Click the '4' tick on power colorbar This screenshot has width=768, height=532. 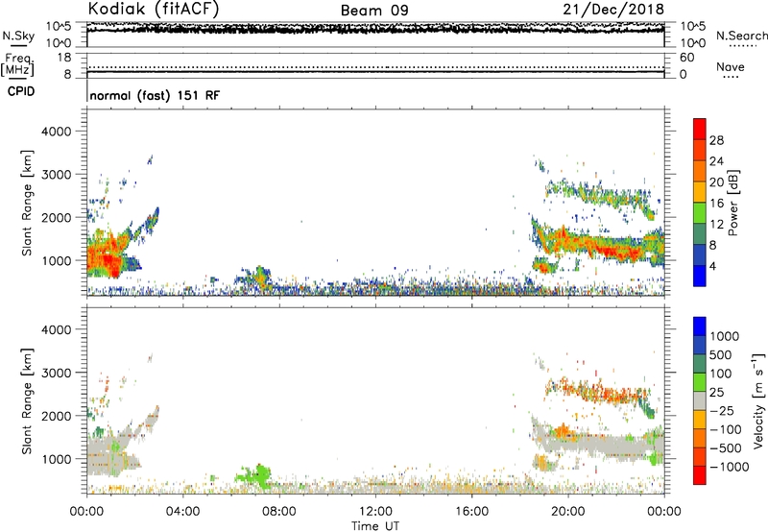click(712, 266)
